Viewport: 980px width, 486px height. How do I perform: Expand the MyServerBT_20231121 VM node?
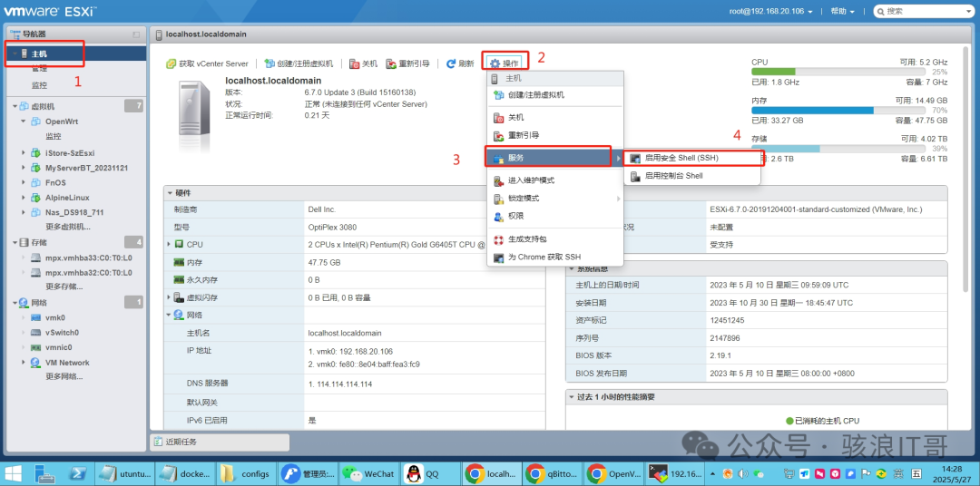[x=23, y=168]
